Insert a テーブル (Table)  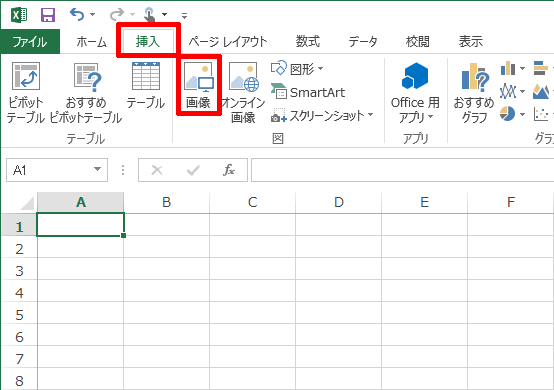(x=146, y=85)
